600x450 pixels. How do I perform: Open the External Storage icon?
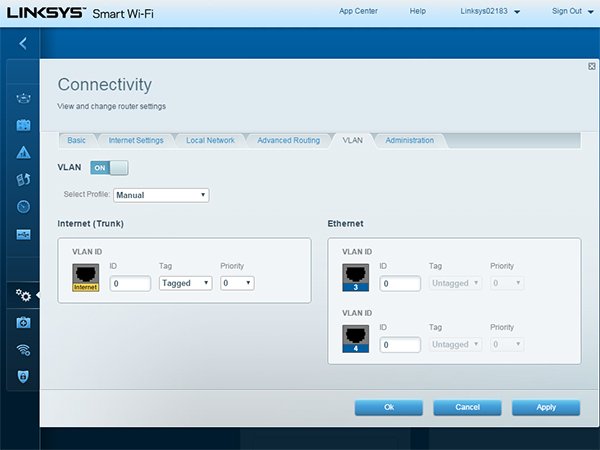[x=23, y=234]
